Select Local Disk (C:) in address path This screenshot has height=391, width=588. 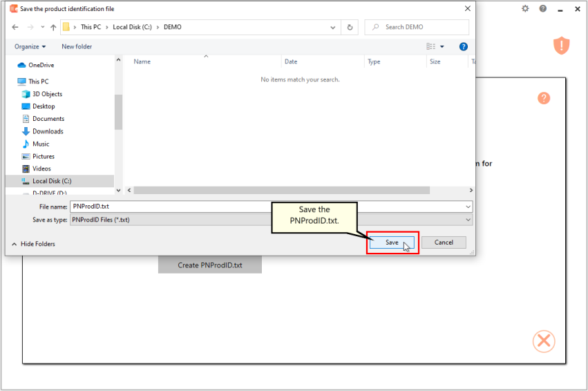tap(132, 27)
